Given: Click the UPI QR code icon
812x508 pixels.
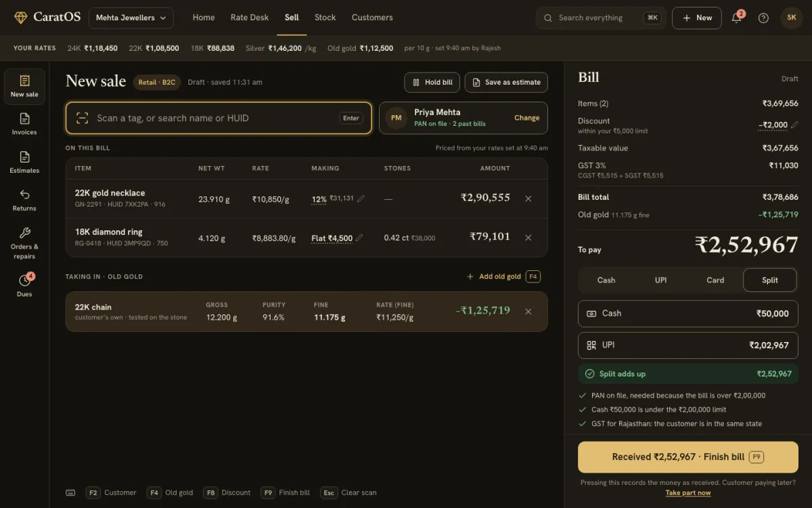Looking at the screenshot, I should point(591,345).
